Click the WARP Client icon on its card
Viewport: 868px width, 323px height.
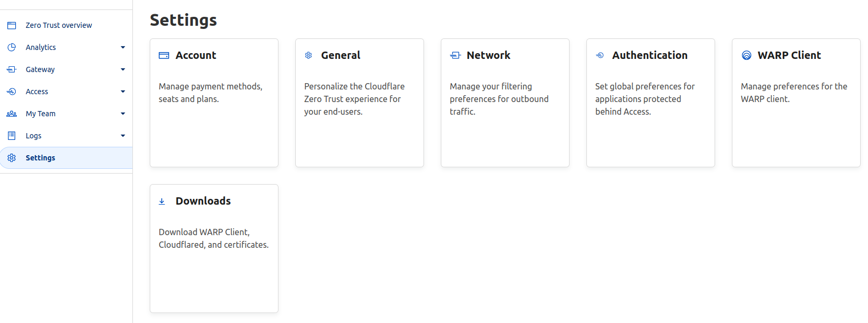pyautogui.click(x=746, y=55)
